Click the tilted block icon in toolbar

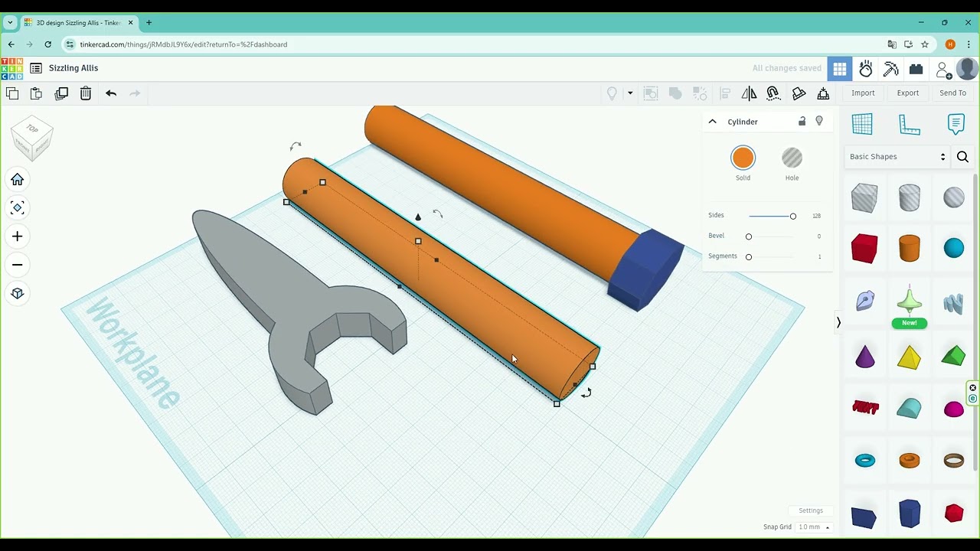pos(799,93)
